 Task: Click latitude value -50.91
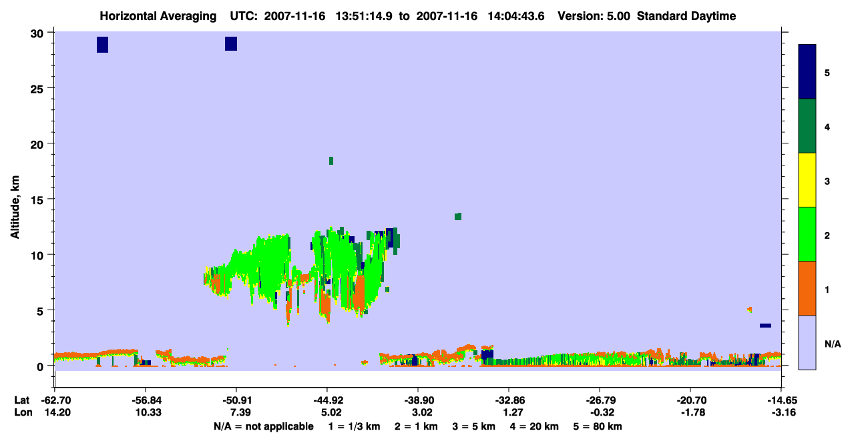[x=236, y=400]
